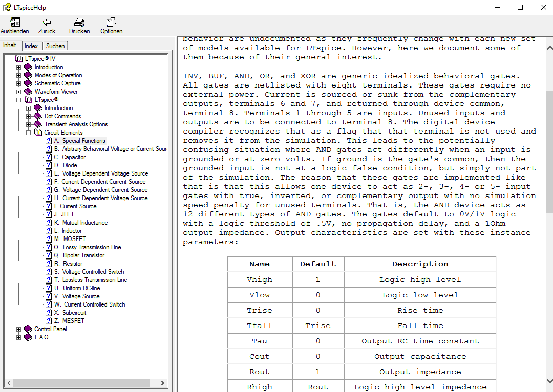Click the Ausblenden hide-panel toolbar icon
This screenshot has height=392, width=553.
[15, 22]
